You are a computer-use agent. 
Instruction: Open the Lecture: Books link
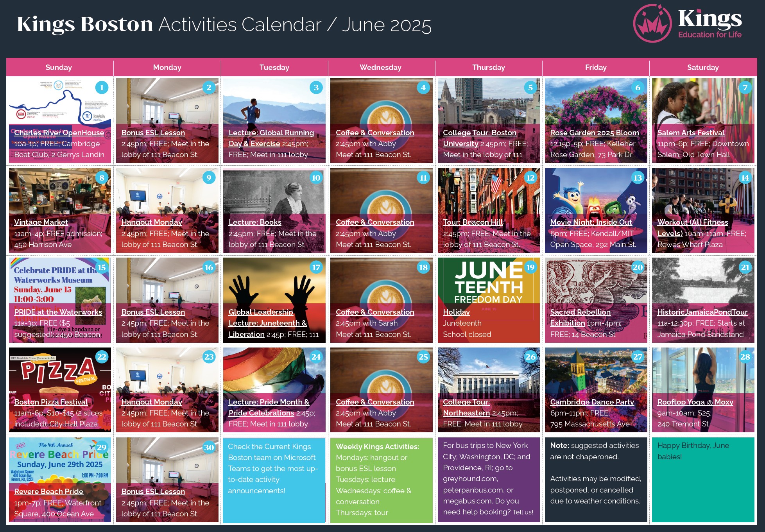click(255, 222)
